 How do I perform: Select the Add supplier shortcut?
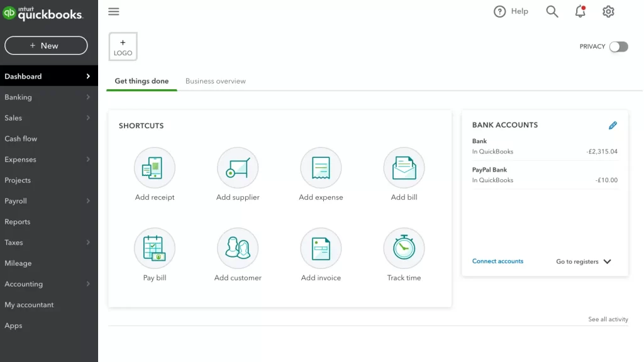[238, 167]
